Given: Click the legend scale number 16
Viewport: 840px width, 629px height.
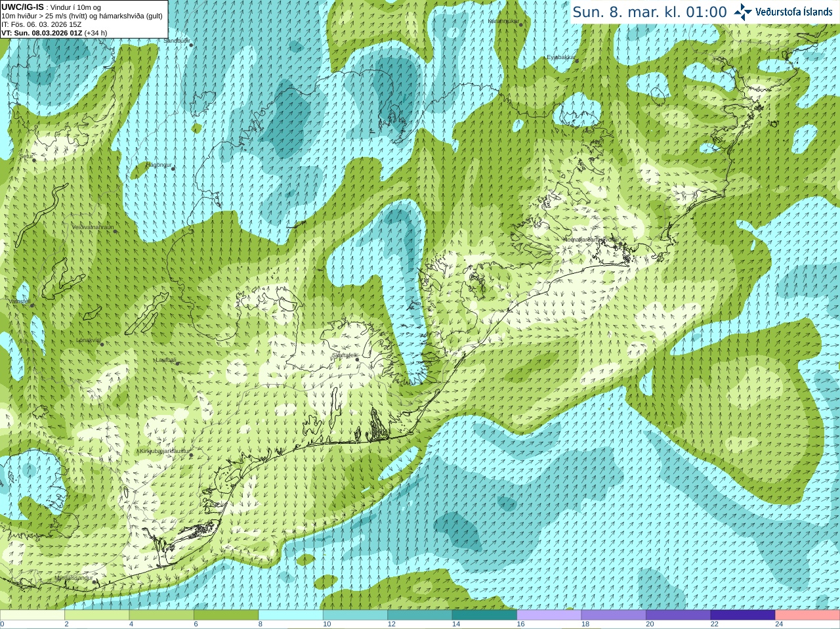Looking at the screenshot, I should [x=521, y=624].
